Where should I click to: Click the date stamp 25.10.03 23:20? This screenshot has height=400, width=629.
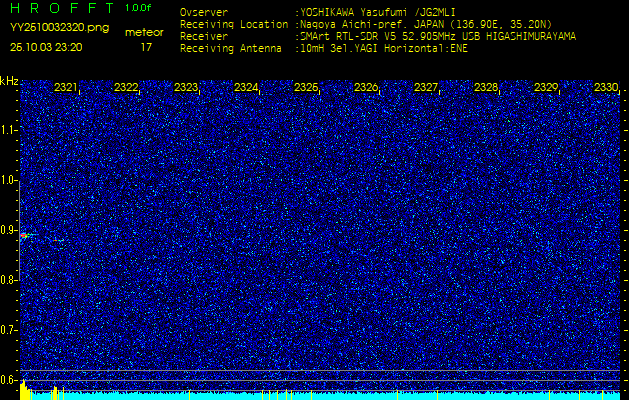click(47, 47)
